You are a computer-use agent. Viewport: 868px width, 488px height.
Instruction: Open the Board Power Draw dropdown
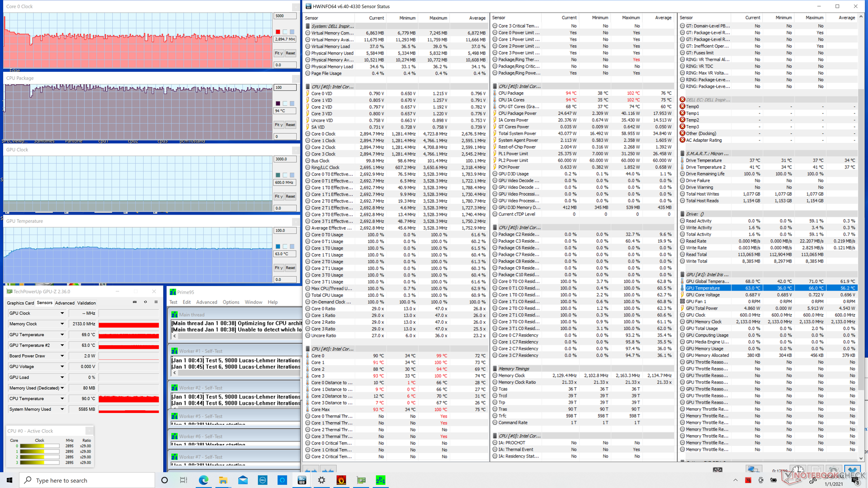(62, 356)
